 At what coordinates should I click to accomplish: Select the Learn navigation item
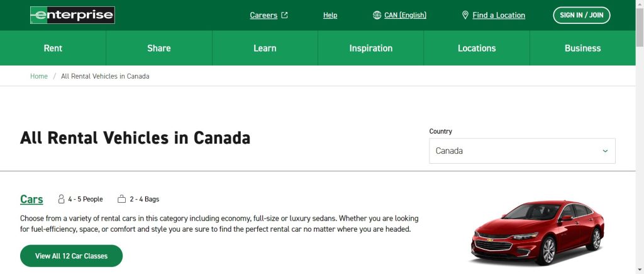click(265, 48)
